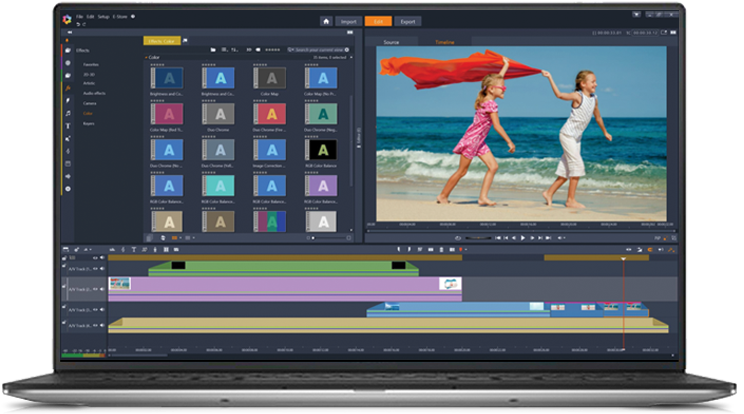
Task: Select the Image Correction effect thumbnail
Action: (270, 150)
